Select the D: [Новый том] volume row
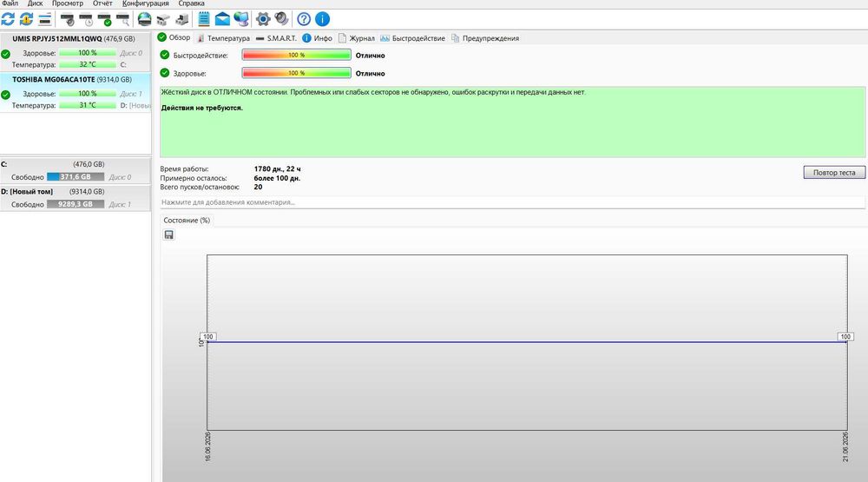The width and height of the screenshot is (868, 482). [76, 198]
